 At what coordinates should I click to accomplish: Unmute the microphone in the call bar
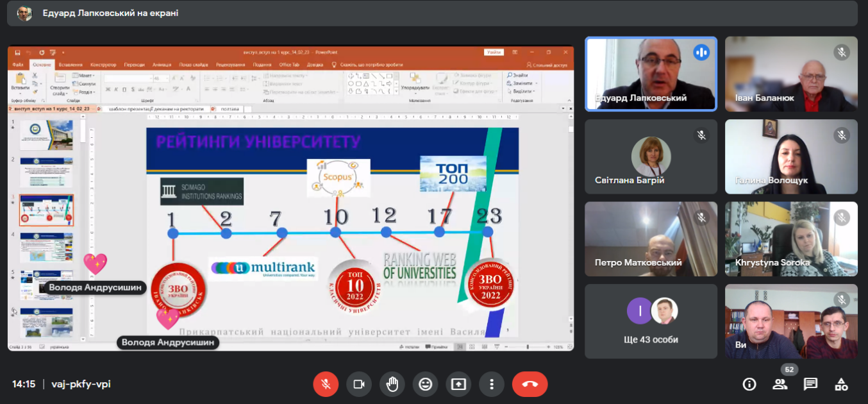coord(326,384)
